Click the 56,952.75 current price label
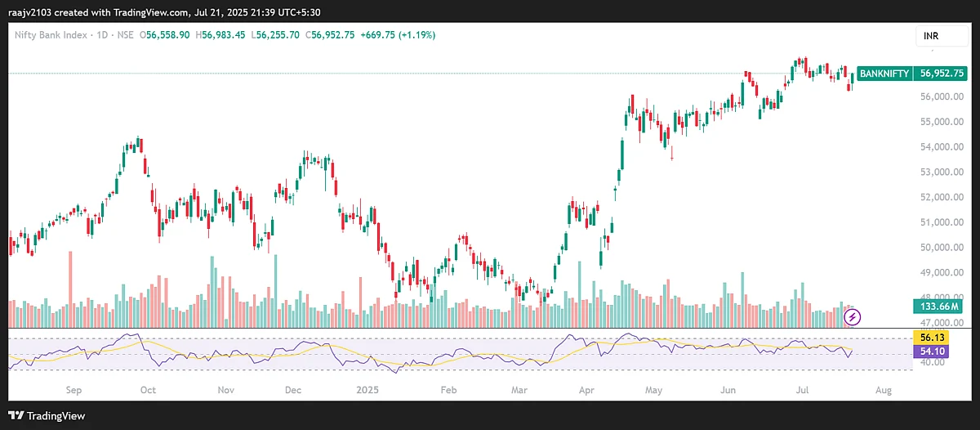The width and height of the screenshot is (980, 430). click(942, 73)
